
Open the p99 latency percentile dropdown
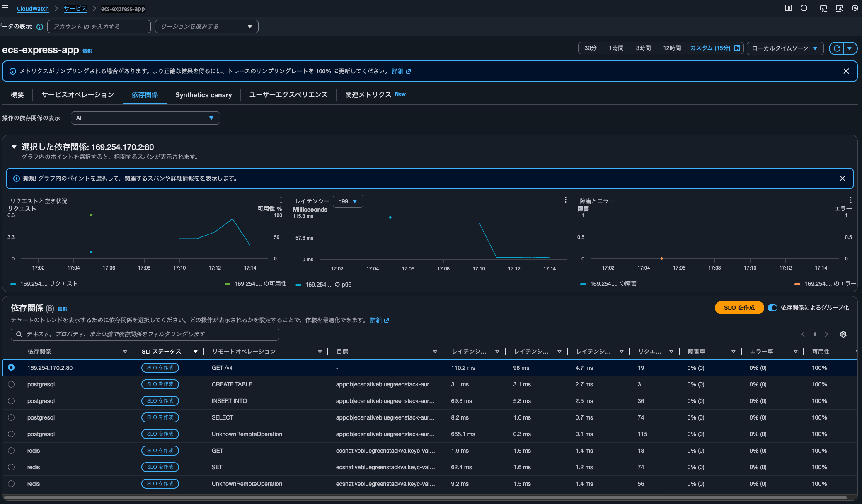tap(348, 201)
